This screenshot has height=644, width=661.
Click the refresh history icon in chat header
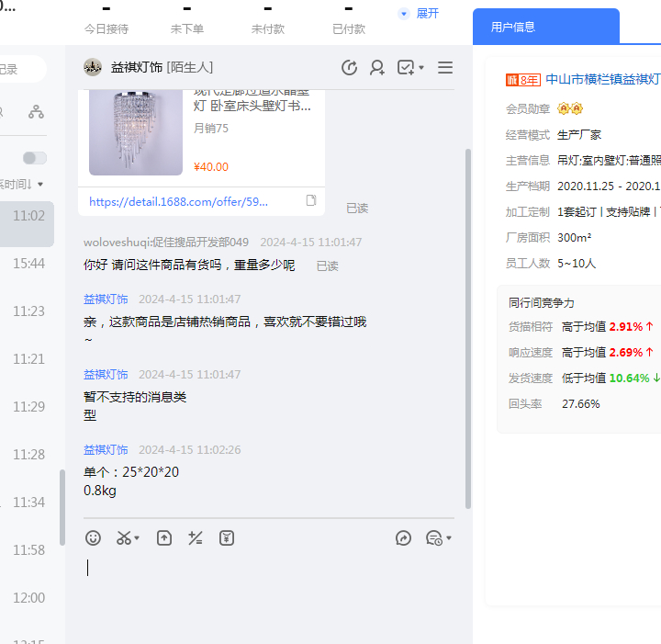point(349,67)
